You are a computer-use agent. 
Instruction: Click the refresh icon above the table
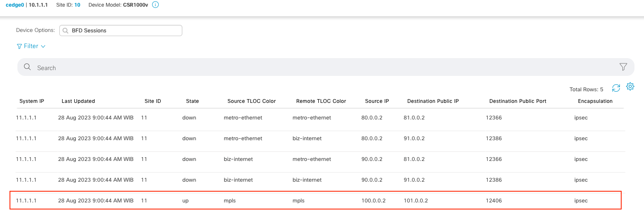click(x=616, y=88)
